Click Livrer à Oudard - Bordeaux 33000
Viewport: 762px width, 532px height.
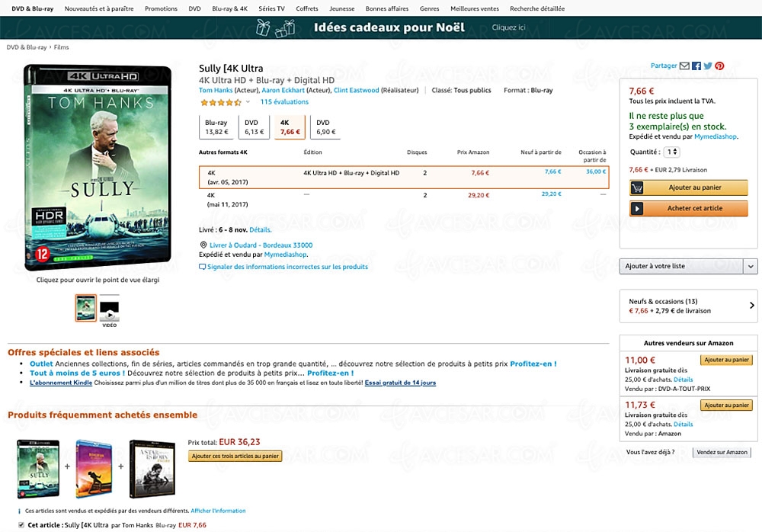click(x=261, y=245)
